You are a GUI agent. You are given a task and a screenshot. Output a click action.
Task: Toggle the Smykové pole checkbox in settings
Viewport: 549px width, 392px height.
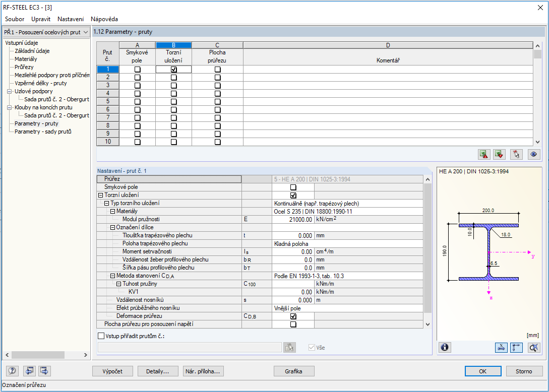pos(293,187)
